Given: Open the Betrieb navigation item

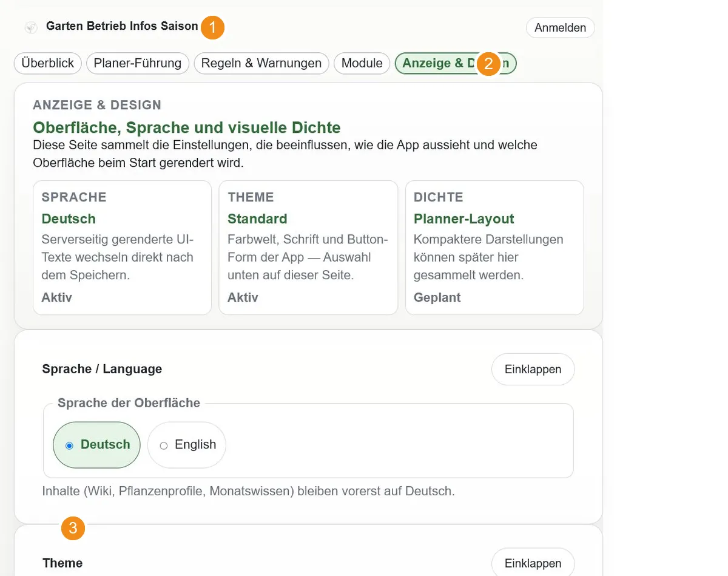Looking at the screenshot, I should [105, 26].
